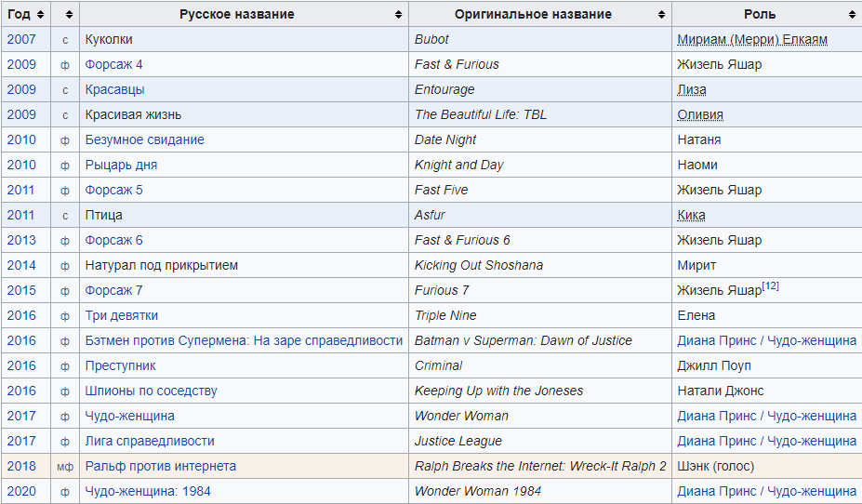Screen dimensions: 862x504
Task: Open year 2009 in Красавцы row
Action: point(21,89)
